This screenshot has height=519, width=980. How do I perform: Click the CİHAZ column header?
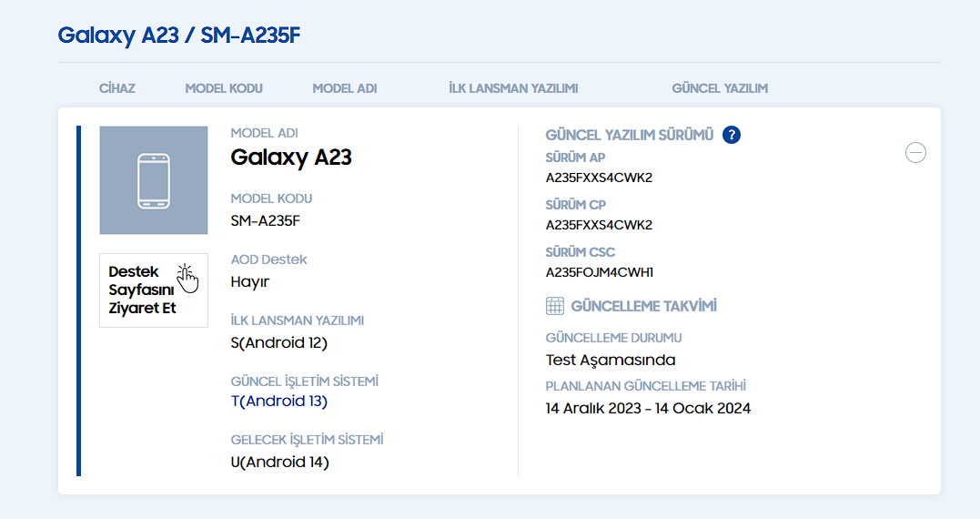(116, 88)
